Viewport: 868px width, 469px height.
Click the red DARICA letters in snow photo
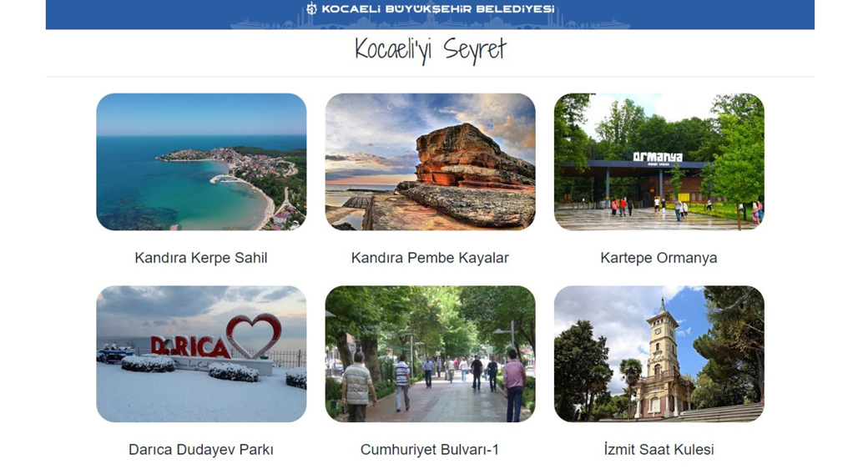(x=190, y=346)
